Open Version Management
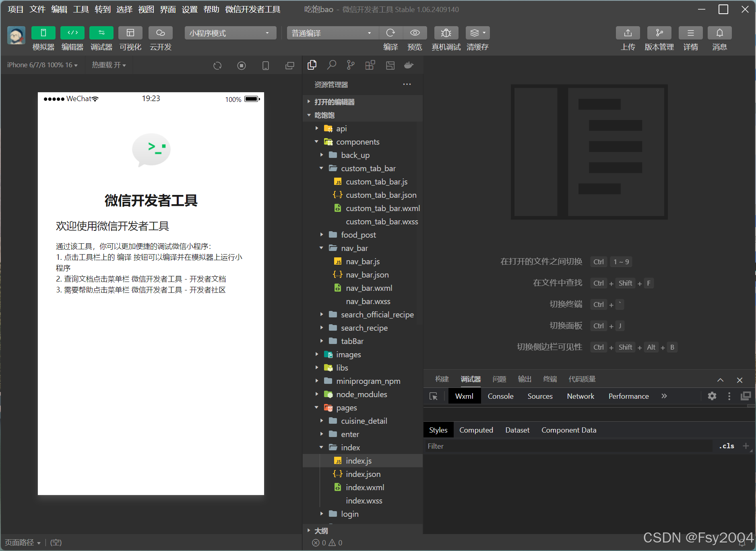 [659, 38]
